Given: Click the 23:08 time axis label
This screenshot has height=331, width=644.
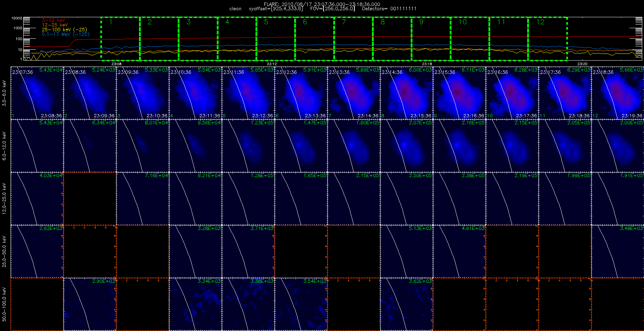Looking at the screenshot, I should point(116,64).
